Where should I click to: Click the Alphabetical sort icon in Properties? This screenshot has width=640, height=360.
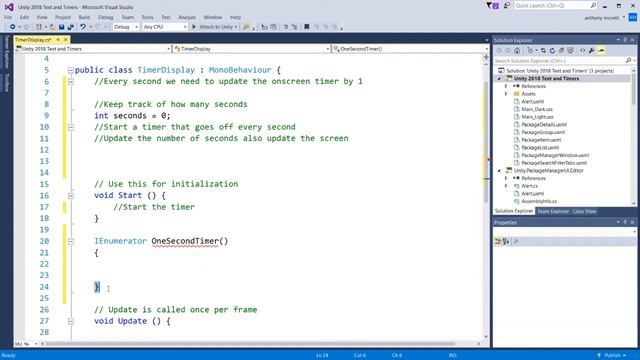click(x=506, y=242)
